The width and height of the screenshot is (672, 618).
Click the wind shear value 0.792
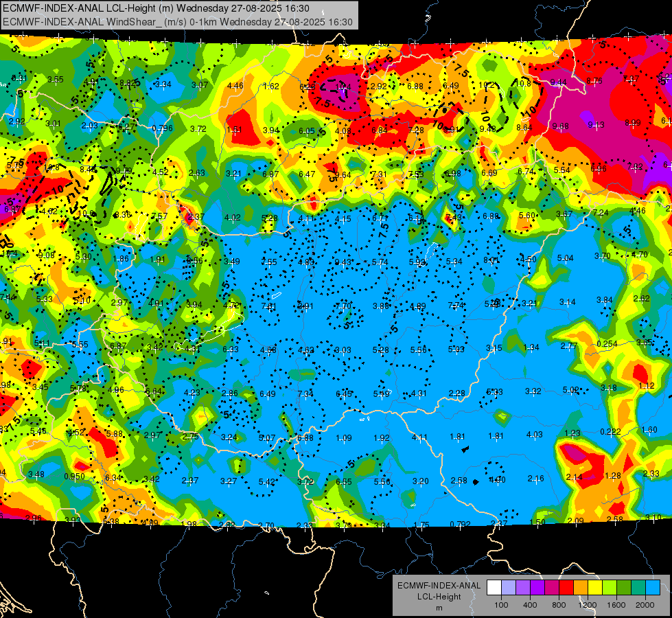[x=461, y=524]
